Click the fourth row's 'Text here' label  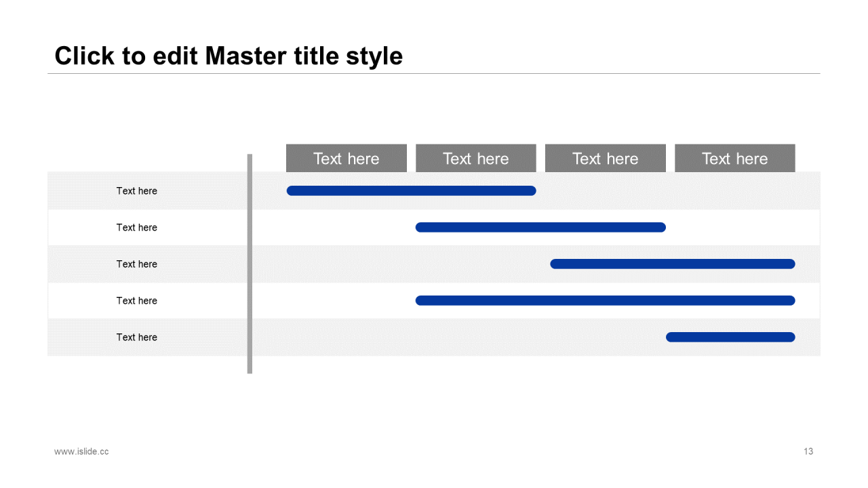click(x=136, y=301)
